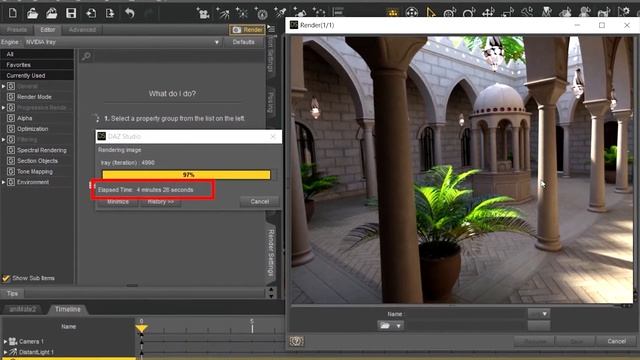Open the Engine NVIDIA Iray dropdown

[122, 42]
